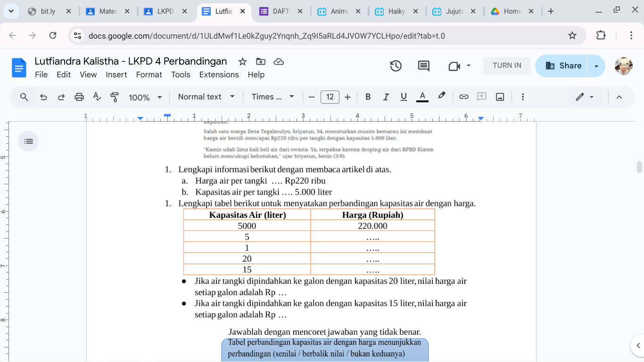The width and height of the screenshot is (644, 362).
Task: Click the 220.000 table cell
Action: (x=372, y=226)
